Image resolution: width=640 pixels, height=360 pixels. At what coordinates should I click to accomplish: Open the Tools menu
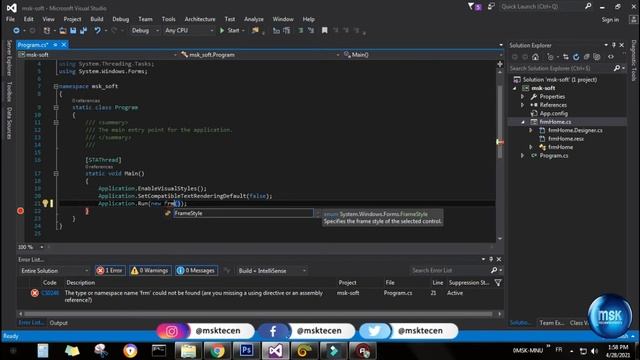coord(168,19)
